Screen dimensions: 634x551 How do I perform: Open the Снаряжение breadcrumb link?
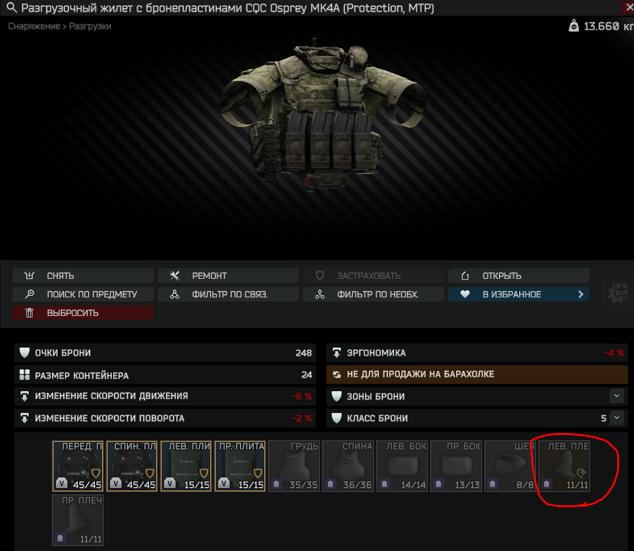(x=32, y=26)
